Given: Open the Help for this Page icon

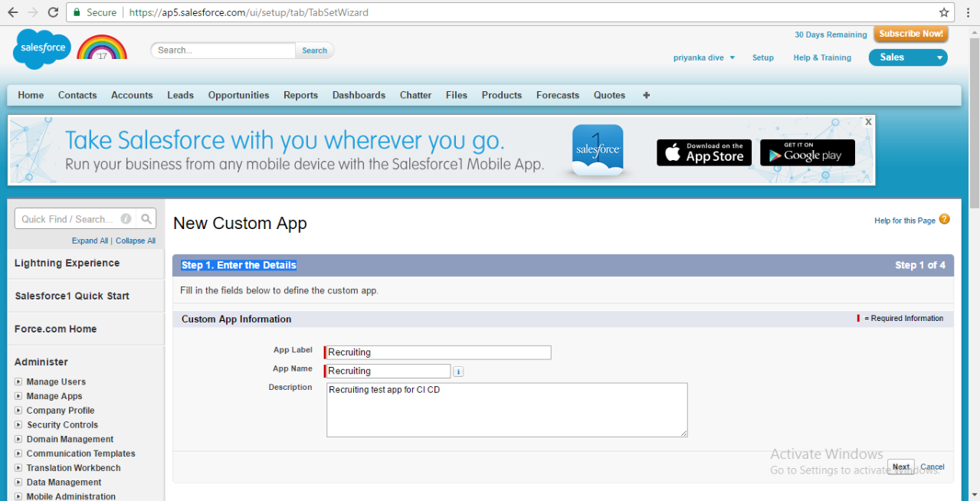Looking at the screenshot, I should point(944,219).
